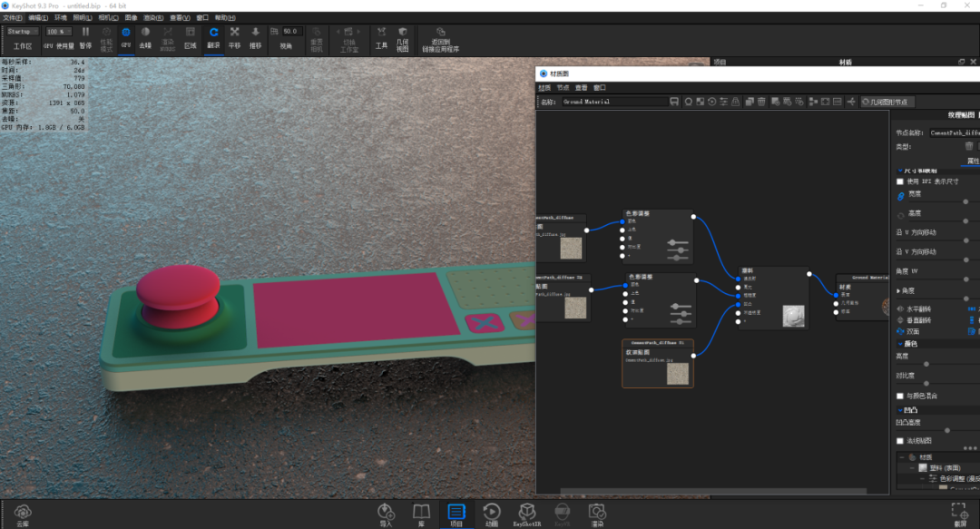Image resolution: width=980 pixels, height=529 pixels.
Task: Enable 使用 DPI 表示尺寸 checkbox
Action: (900, 181)
